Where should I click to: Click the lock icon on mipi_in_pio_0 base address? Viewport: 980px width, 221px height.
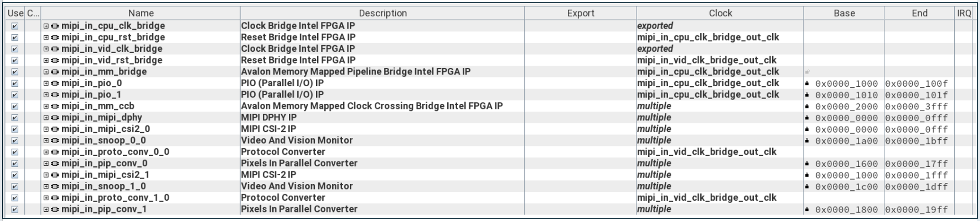point(807,84)
